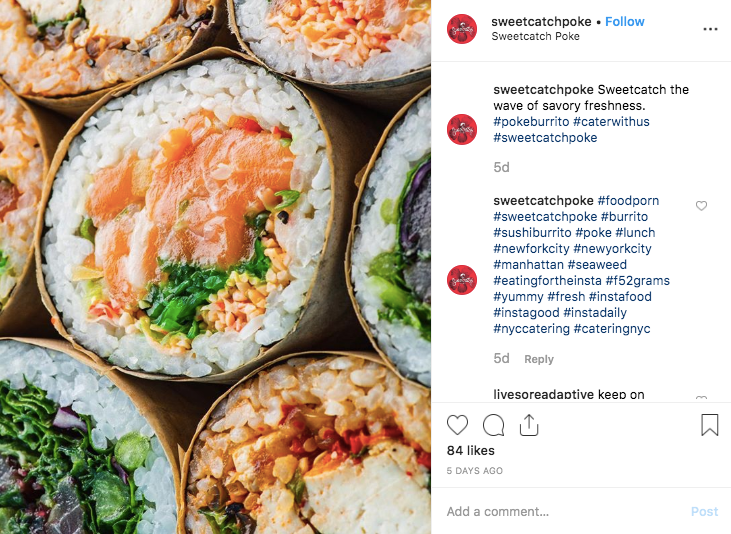731x534 pixels.
Task: Click the Post comment button
Action: tap(704, 512)
